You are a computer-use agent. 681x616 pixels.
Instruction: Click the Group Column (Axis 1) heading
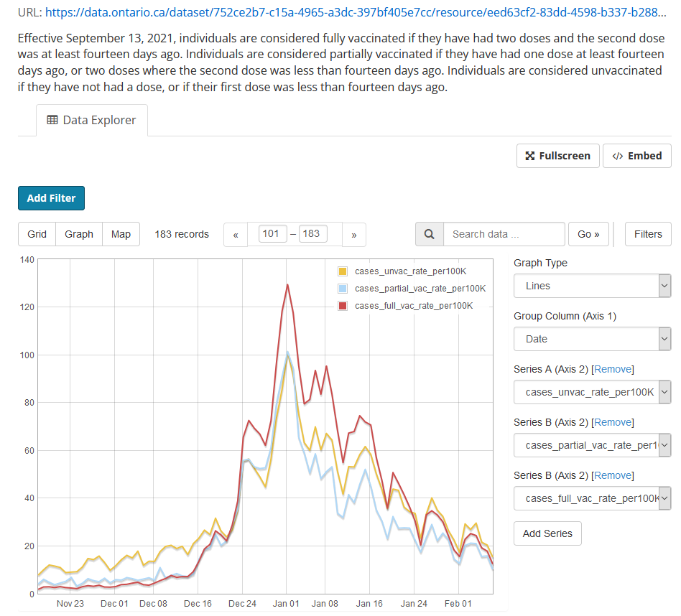565,316
